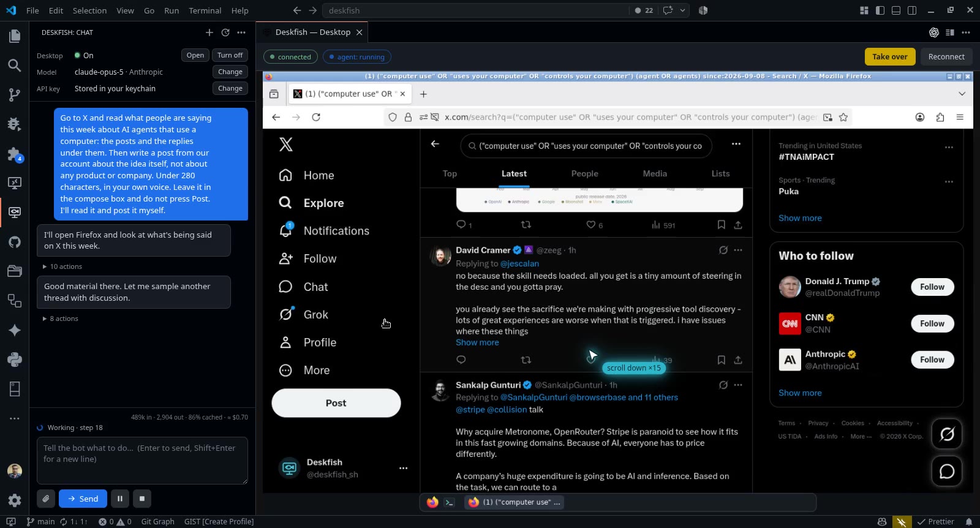Repost David Cramer's reply

click(526, 360)
